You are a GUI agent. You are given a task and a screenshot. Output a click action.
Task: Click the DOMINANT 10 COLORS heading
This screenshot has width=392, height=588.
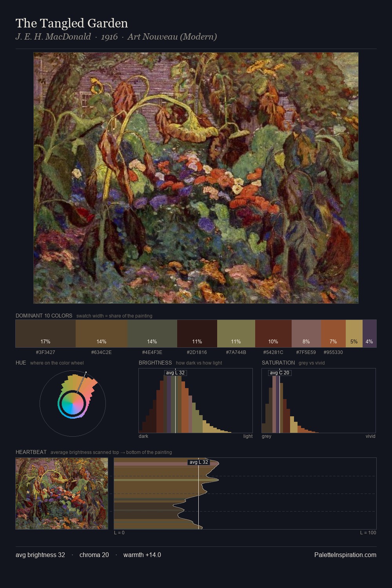click(44, 316)
